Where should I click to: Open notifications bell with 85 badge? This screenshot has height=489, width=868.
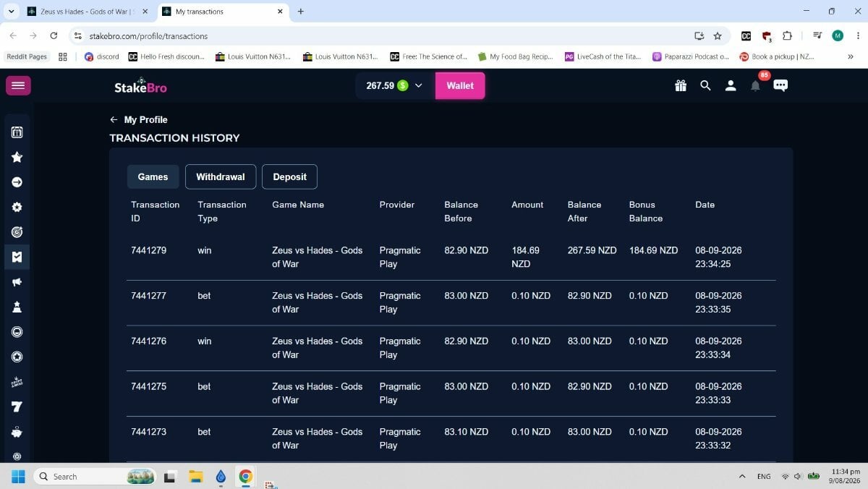(755, 85)
